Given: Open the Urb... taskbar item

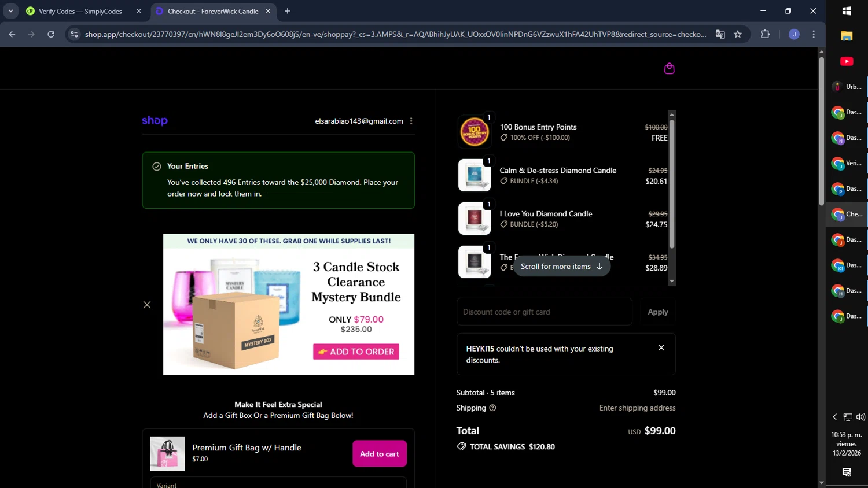Looking at the screenshot, I should click(x=847, y=87).
